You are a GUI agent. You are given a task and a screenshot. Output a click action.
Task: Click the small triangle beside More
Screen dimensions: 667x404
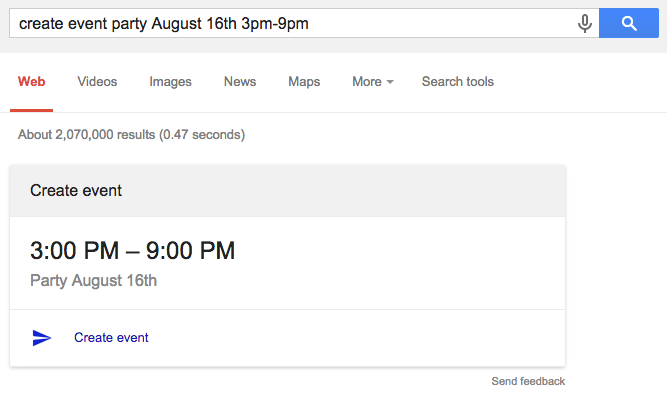[x=390, y=83]
